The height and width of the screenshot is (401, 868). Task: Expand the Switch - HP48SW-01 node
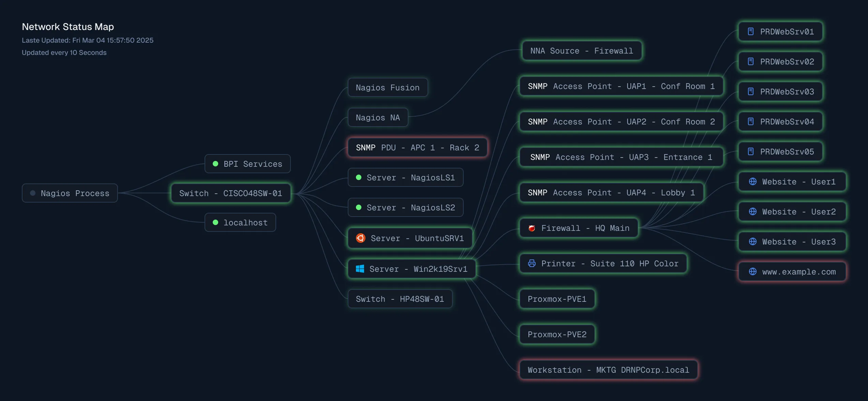click(x=400, y=299)
